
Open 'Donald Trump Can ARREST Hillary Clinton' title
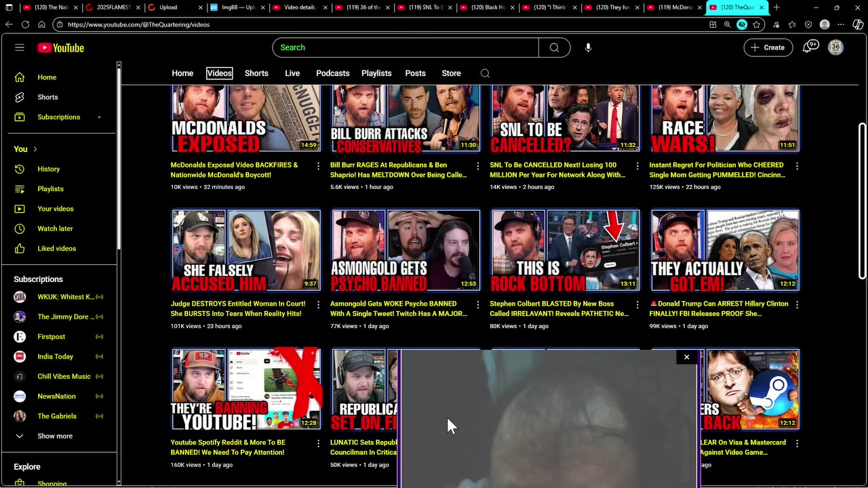(x=719, y=308)
